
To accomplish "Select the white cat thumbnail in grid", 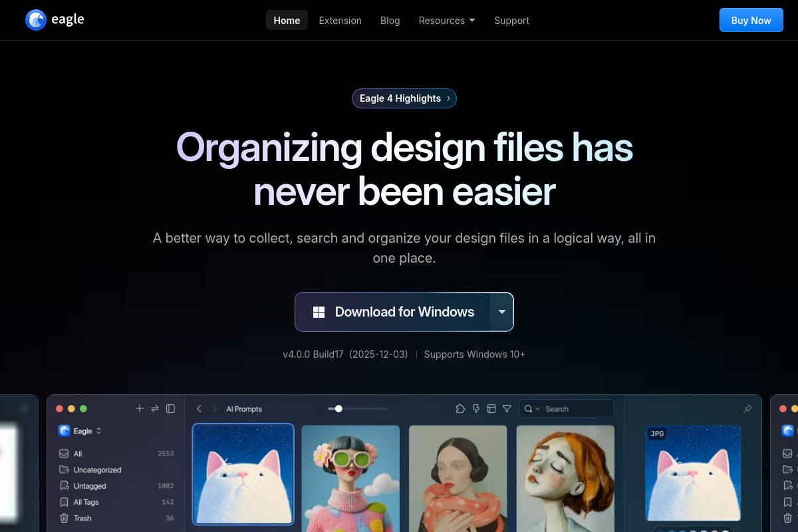I will coord(243,474).
